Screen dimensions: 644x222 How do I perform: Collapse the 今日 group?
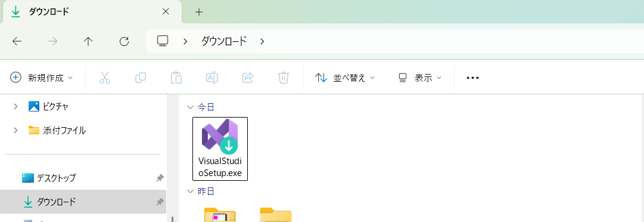click(x=190, y=107)
